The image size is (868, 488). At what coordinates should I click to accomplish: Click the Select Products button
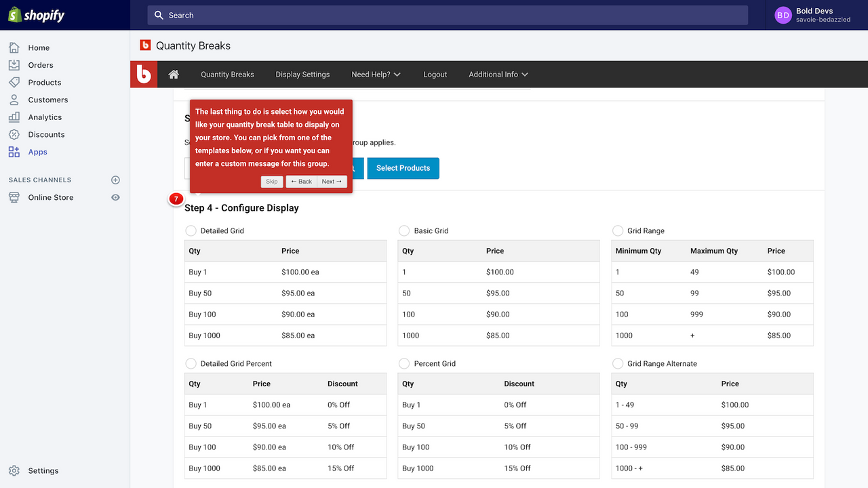coord(403,168)
